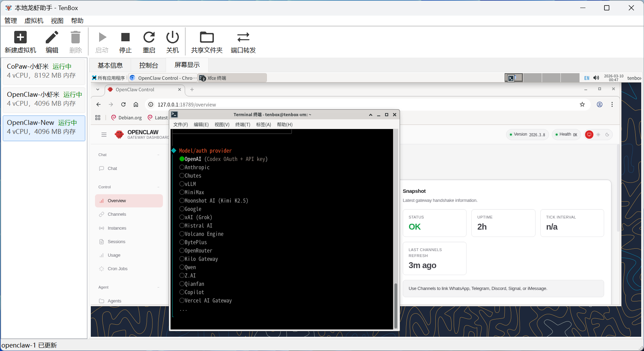The image size is (644, 351).
Task: Select the Vercel AI Gateway option
Action: pos(206,300)
